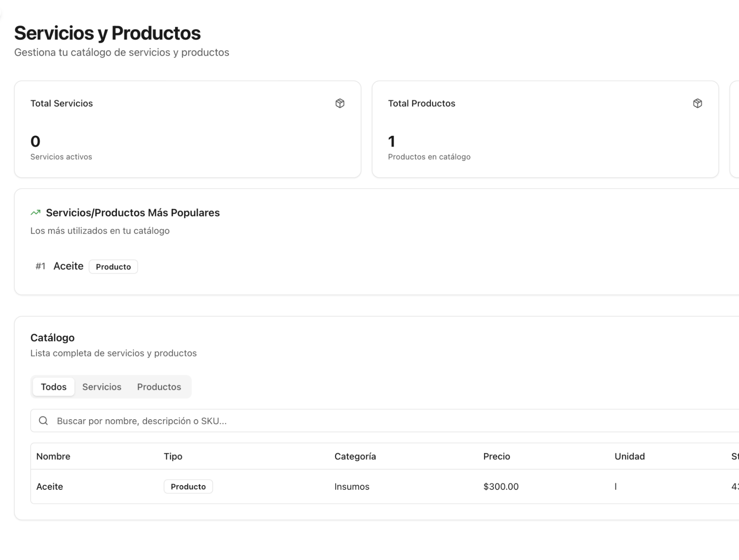This screenshot has height=560, width=739.
Task: Click the Producto badge in the table row
Action: 188,487
